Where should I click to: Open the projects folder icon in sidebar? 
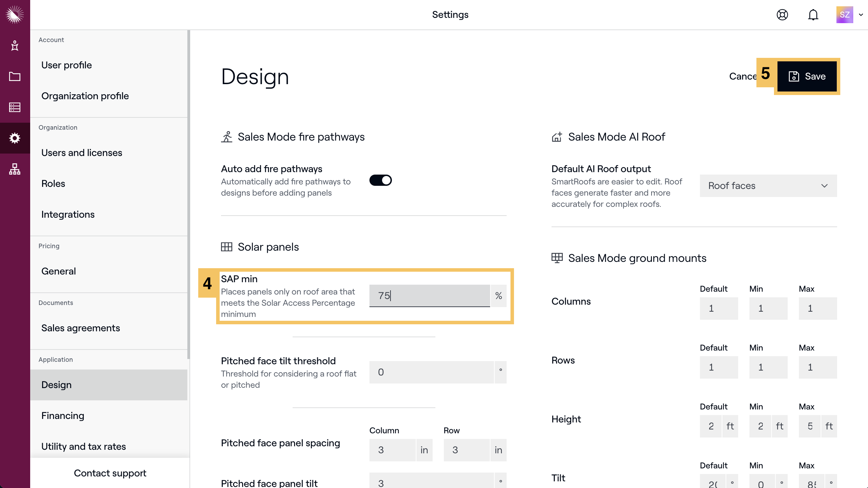click(x=15, y=76)
